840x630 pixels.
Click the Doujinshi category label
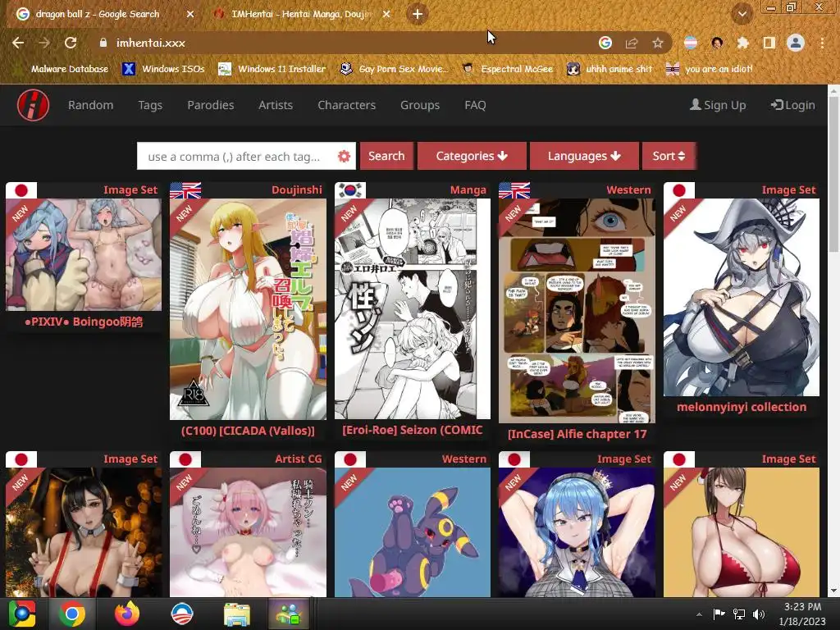(x=297, y=189)
